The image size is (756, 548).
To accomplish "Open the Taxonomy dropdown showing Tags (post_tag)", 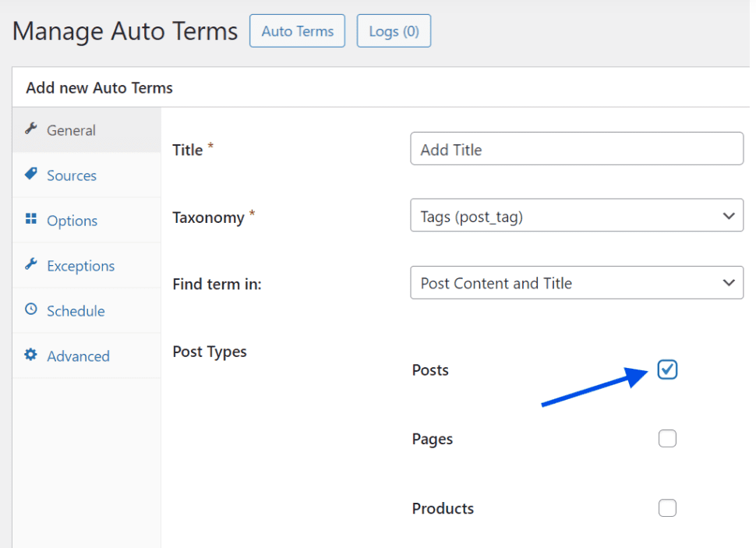I will tap(577, 215).
